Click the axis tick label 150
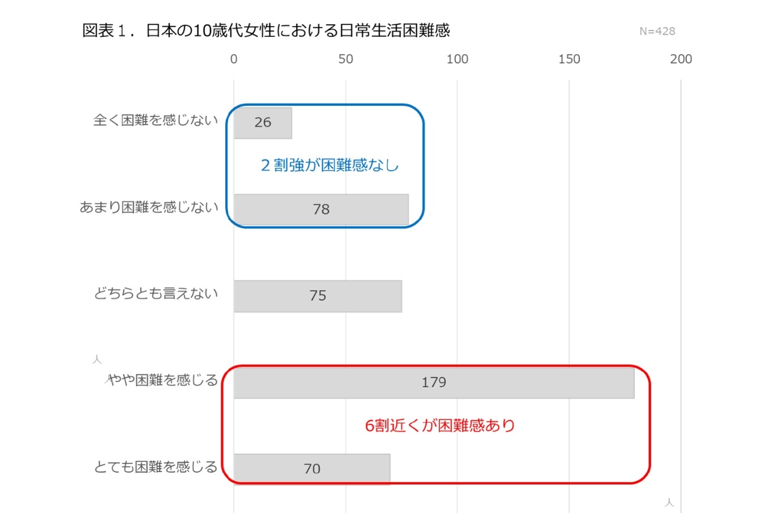779x532 pixels. [x=569, y=59]
